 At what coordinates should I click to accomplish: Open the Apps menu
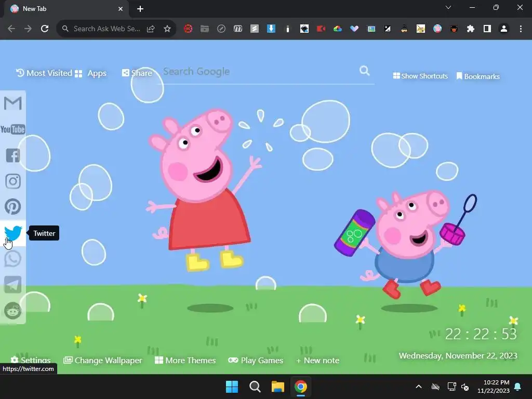(90, 73)
